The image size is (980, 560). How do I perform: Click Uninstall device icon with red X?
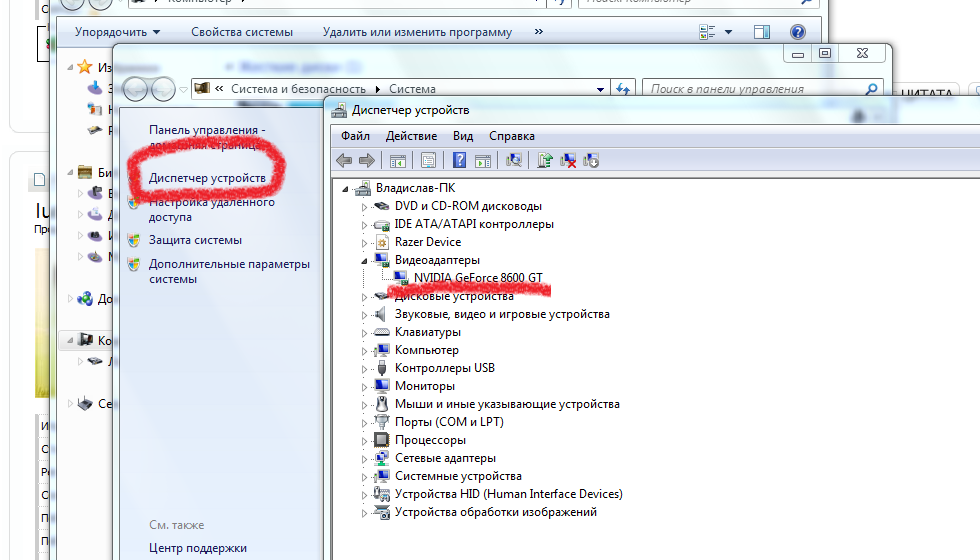coord(568,161)
